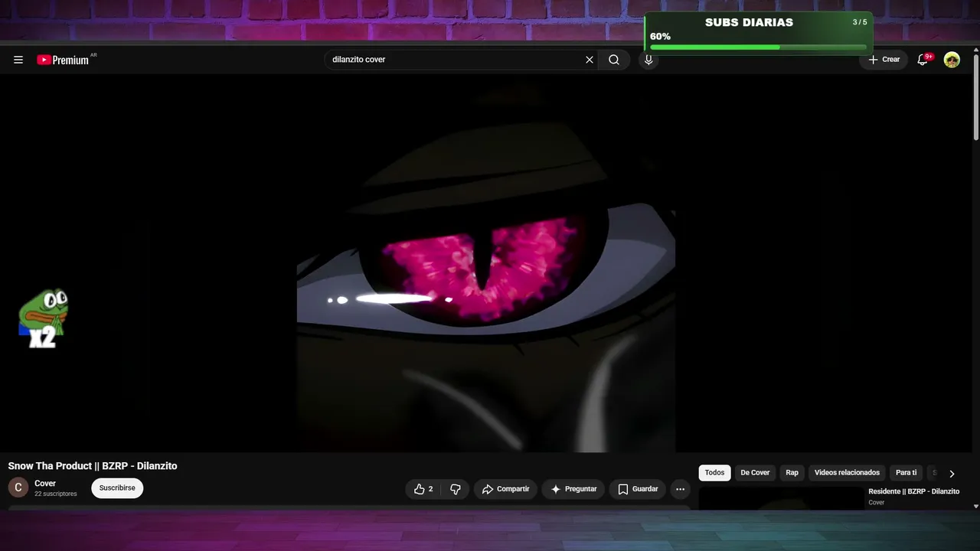Like the video with thumbs up
This screenshot has width=980, height=551.
point(423,489)
